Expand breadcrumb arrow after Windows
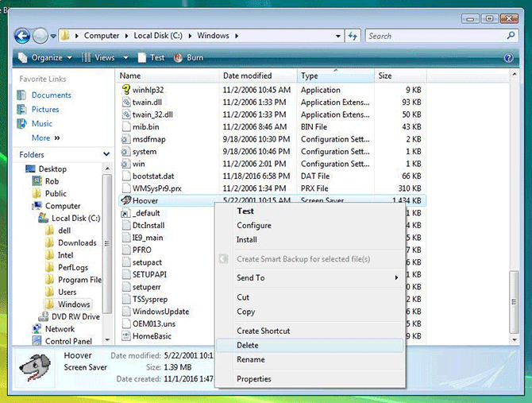The image size is (532, 403). point(237,36)
